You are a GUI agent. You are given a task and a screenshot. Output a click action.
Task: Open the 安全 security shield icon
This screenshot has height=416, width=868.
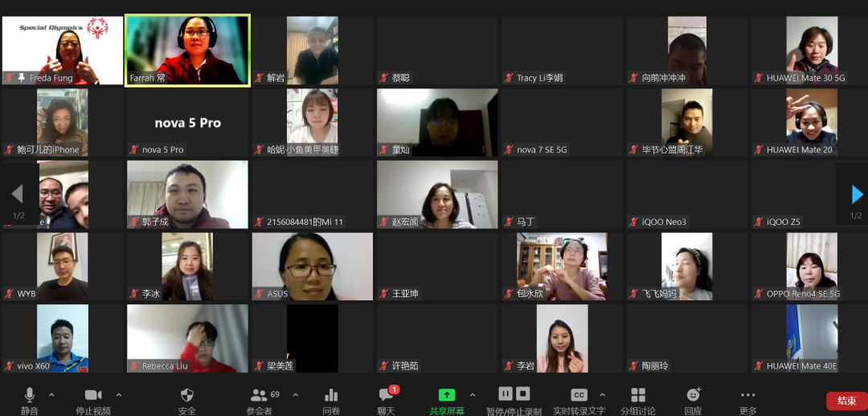coord(187,394)
